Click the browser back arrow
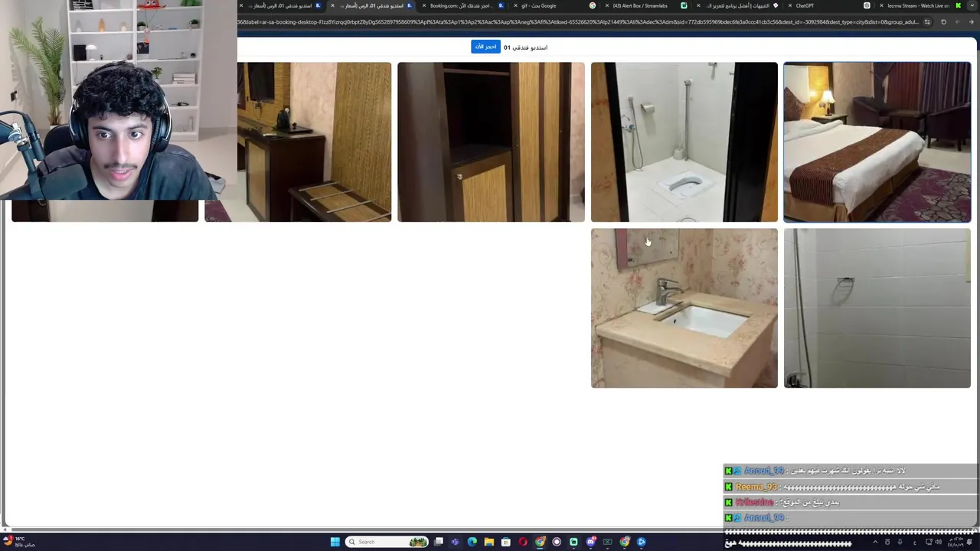 pyautogui.click(x=971, y=22)
